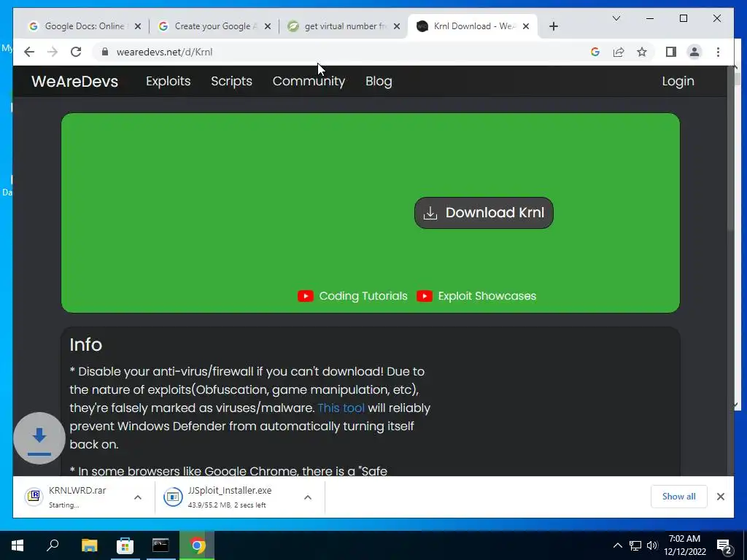Show hidden system tray icons
The height and width of the screenshot is (560, 747).
(617, 545)
